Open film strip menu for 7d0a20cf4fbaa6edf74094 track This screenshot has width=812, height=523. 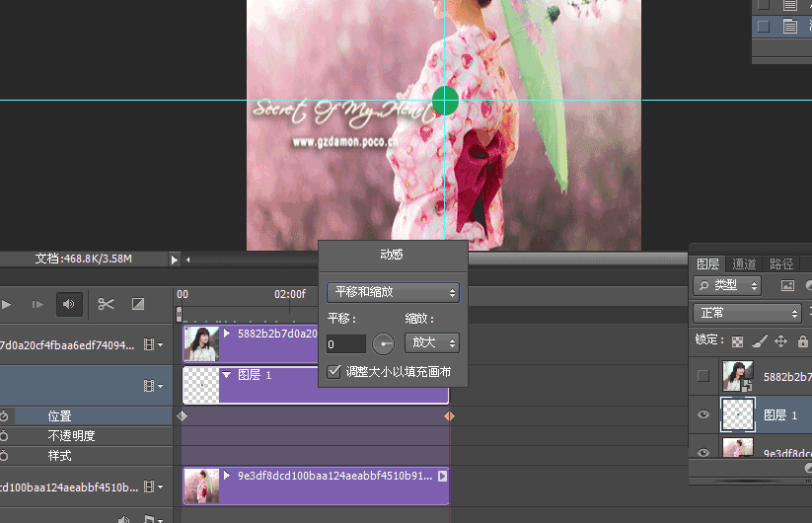coord(153,344)
